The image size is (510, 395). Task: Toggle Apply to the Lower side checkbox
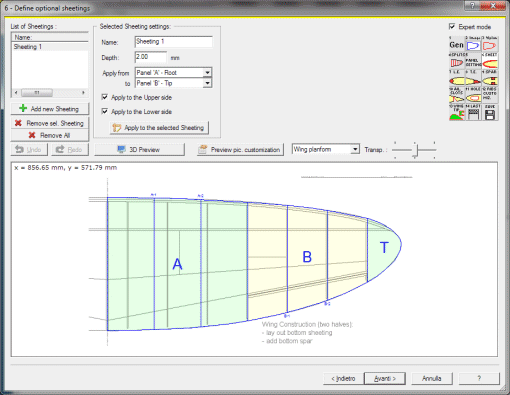point(105,111)
